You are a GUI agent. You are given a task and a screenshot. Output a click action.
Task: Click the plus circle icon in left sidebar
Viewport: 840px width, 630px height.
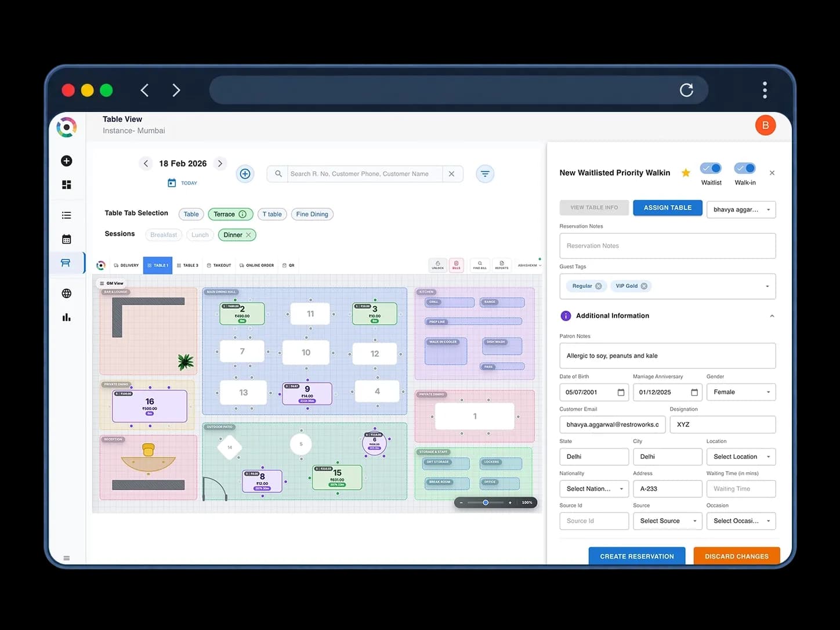(67, 161)
